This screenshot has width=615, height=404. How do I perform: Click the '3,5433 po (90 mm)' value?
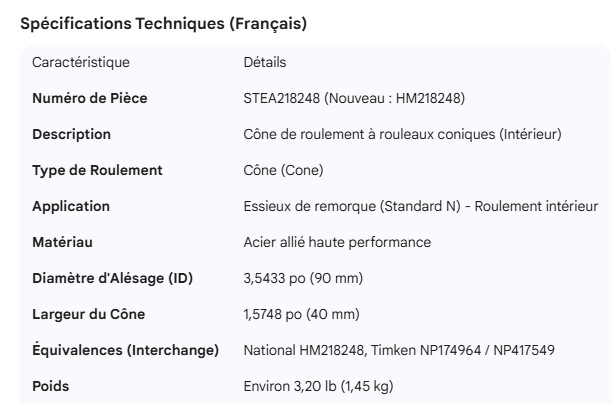pos(301,278)
